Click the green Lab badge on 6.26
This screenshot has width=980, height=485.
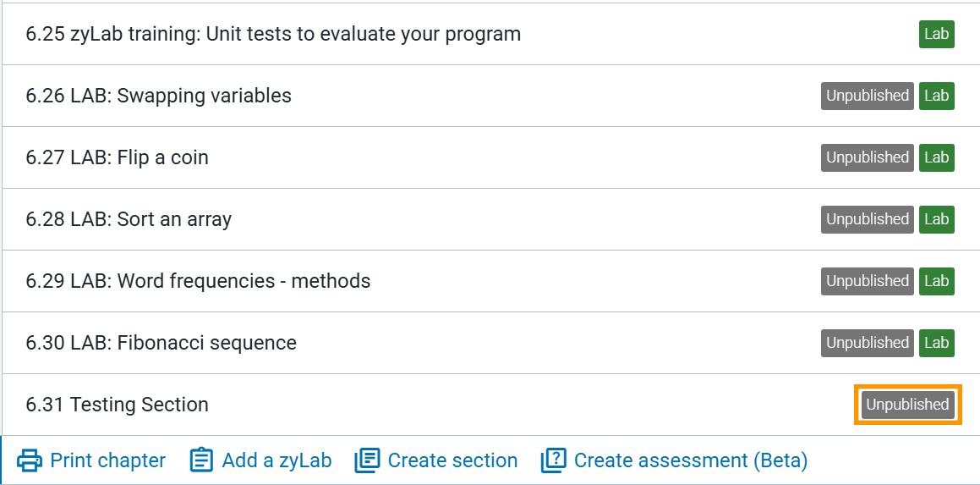[x=936, y=96]
